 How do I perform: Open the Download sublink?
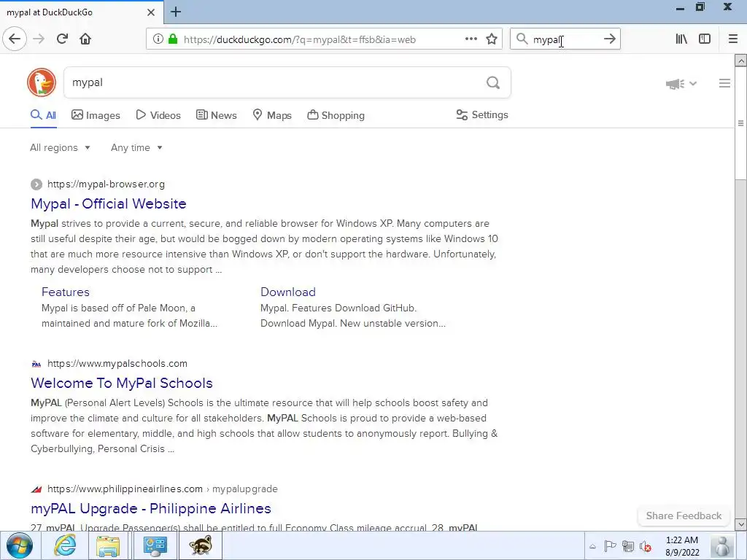pyautogui.click(x=287, y=292)
